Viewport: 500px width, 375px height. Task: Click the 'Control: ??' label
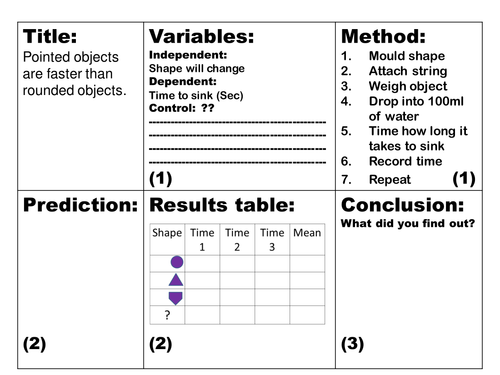pyautogui.click(x=182, y=108)
